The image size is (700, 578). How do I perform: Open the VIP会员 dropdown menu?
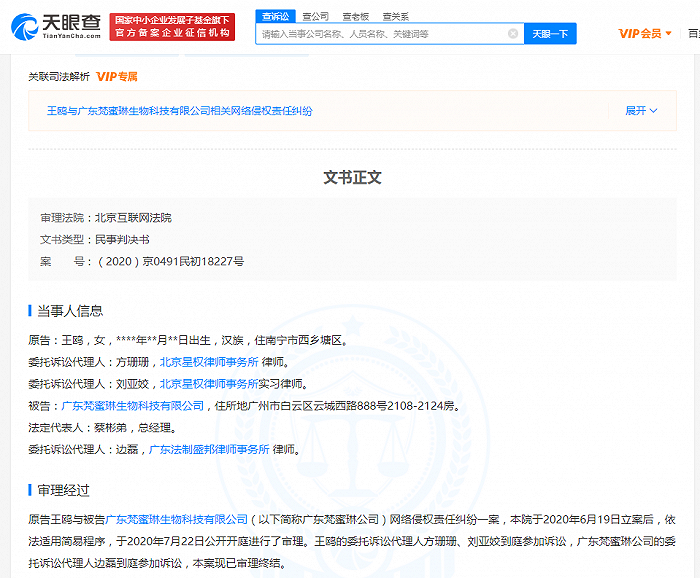[645, 34]
